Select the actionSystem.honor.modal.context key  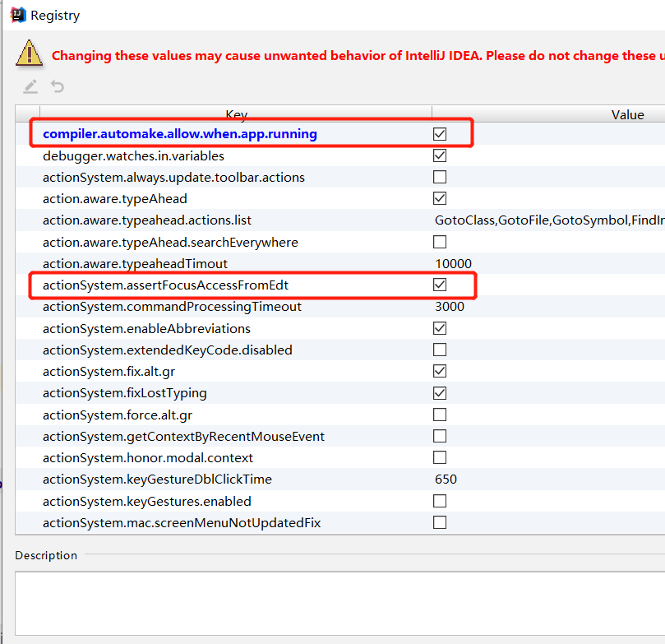[148, 458]
